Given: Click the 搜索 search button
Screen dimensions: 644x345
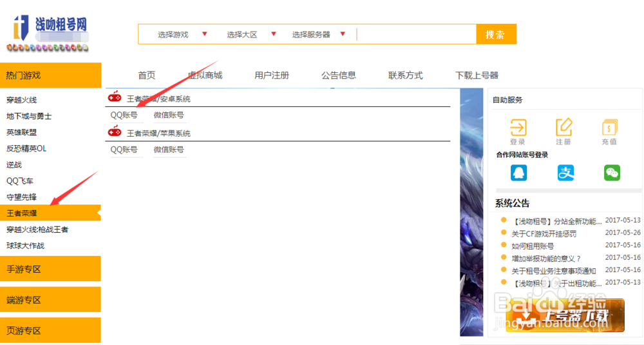Looking at the screenshot, I should (496, 35).
